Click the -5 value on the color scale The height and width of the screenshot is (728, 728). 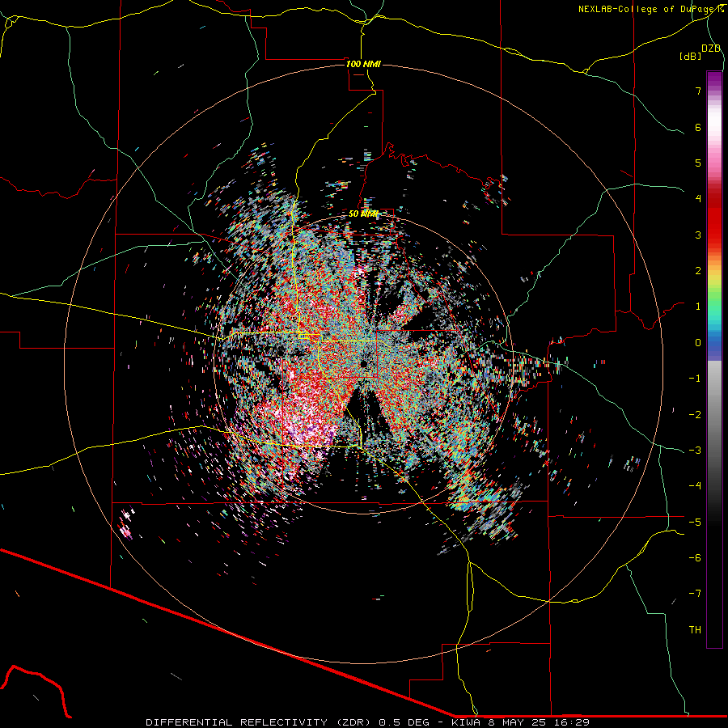coord(695,522)
